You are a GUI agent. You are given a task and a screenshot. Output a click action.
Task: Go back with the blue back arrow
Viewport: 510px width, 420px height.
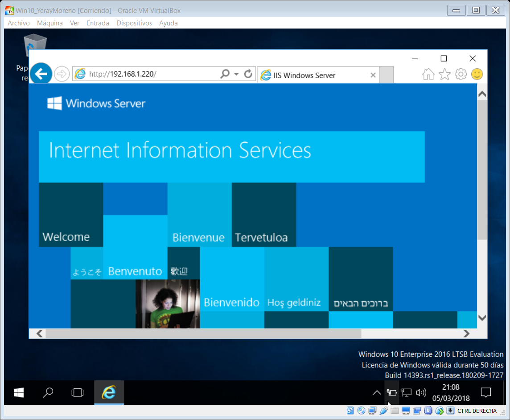tap(41, 74)
